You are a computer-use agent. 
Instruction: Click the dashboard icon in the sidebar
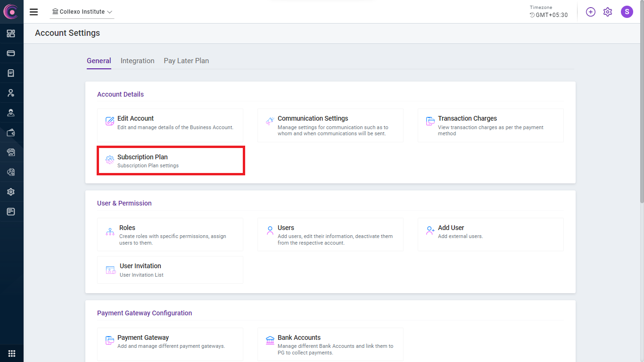click(x=11, y=33)
